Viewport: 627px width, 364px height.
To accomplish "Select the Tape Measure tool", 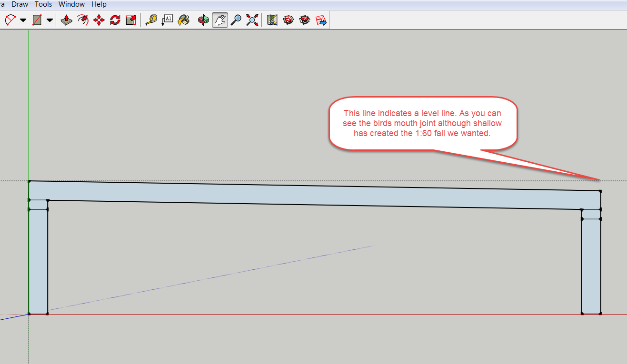I will pyautogui.click(x=151, y=20).
